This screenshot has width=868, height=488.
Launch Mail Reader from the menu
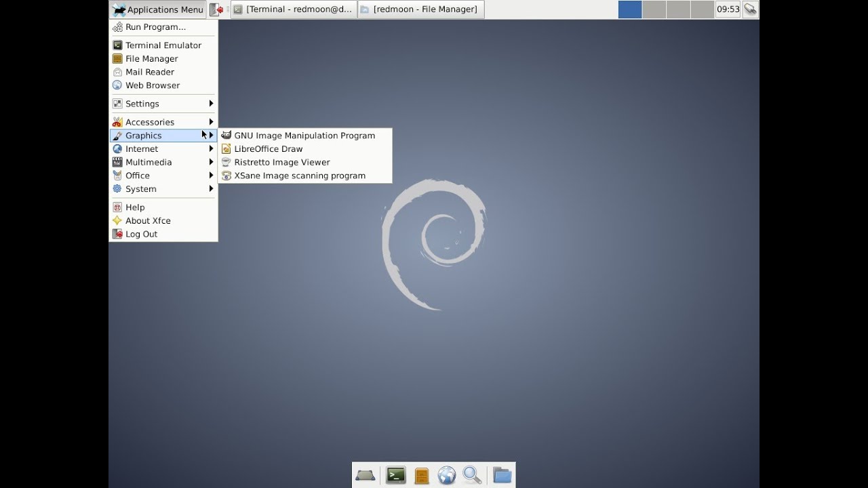pyautogui.click(x=163, y=72)
